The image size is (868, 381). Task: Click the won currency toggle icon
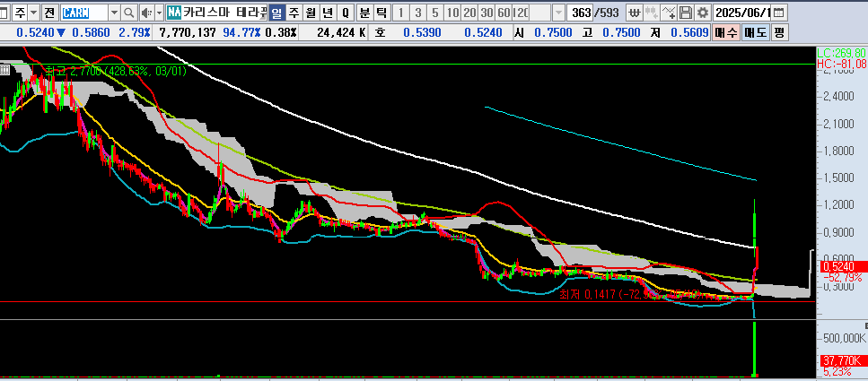tap(636, 13)
